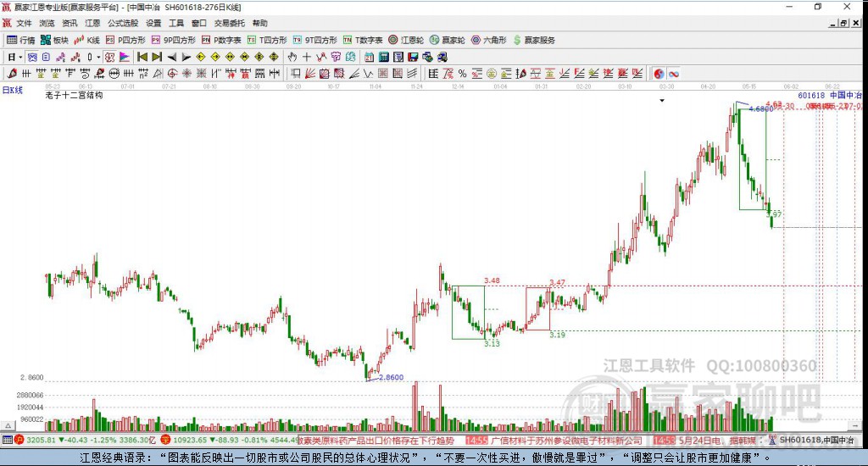Click the 2880066 volume axis value
The image size is (868, 466).
[x=30, y=395]
